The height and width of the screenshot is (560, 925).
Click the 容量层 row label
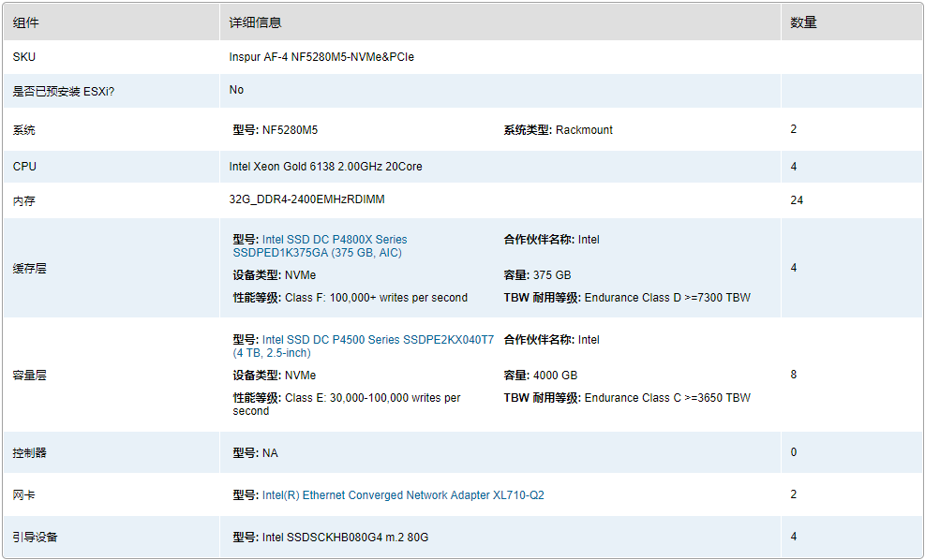coord(29,376)
